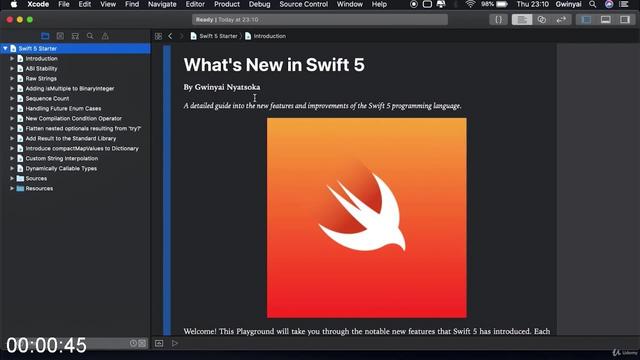Open the Debug menu
The image size is (640, 360).
260,4
